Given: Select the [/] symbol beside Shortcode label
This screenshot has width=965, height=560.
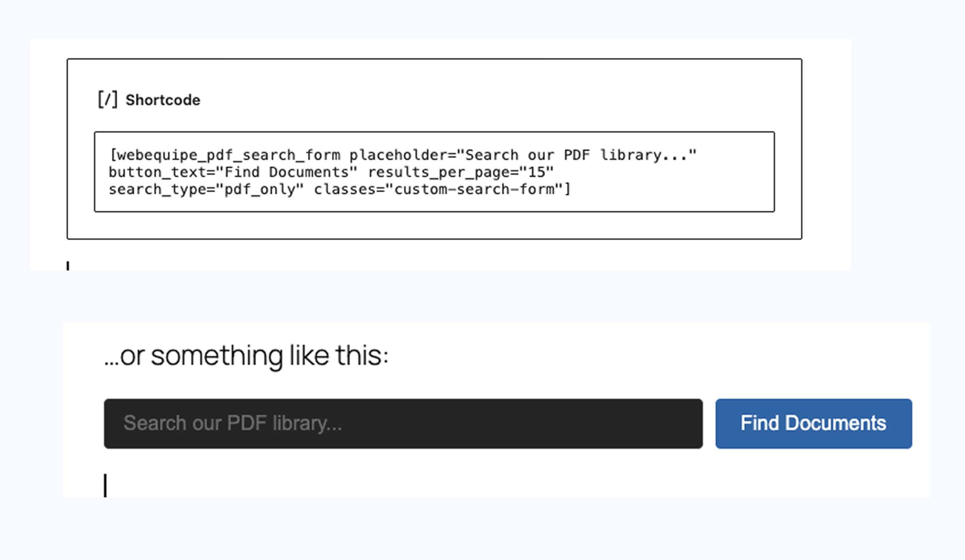Looking at the screenshot, I should pos(108,99).
